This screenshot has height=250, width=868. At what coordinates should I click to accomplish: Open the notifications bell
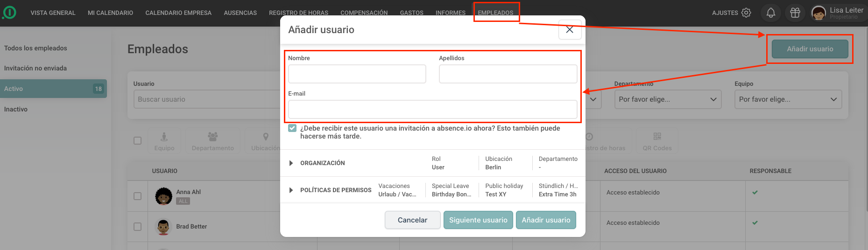[x=771, y=13]
